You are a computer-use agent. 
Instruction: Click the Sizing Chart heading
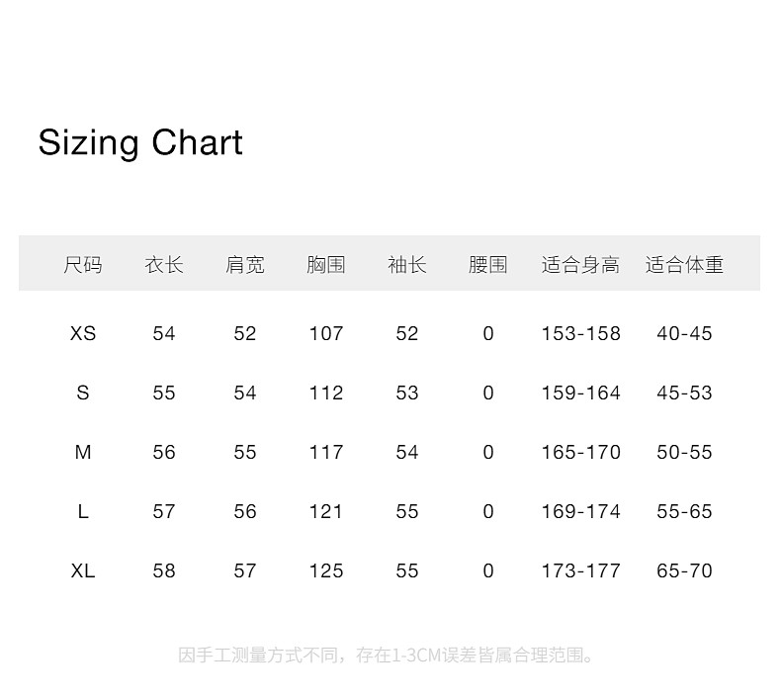(x=140, y=142)
